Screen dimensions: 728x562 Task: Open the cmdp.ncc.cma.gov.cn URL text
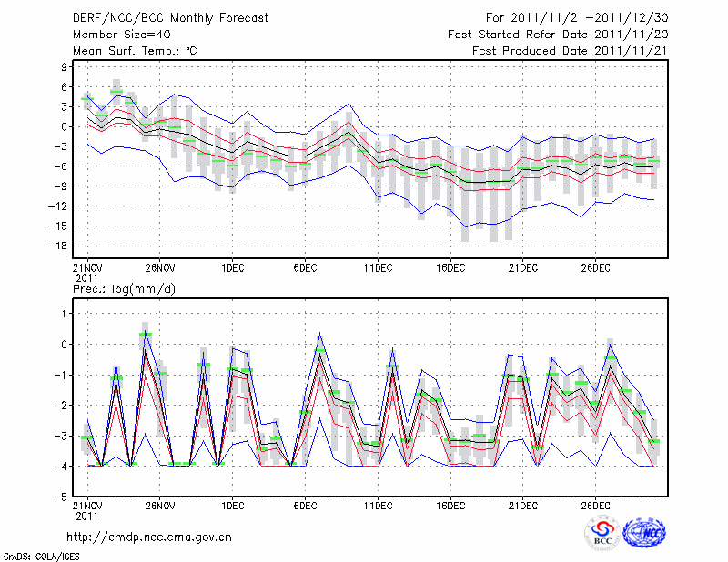pos(149,537)
